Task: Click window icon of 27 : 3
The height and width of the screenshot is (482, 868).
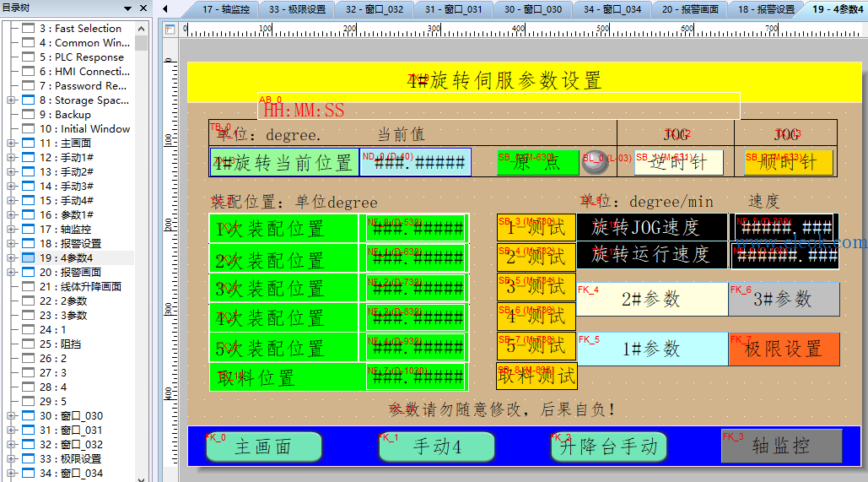Action: point(28,373)
